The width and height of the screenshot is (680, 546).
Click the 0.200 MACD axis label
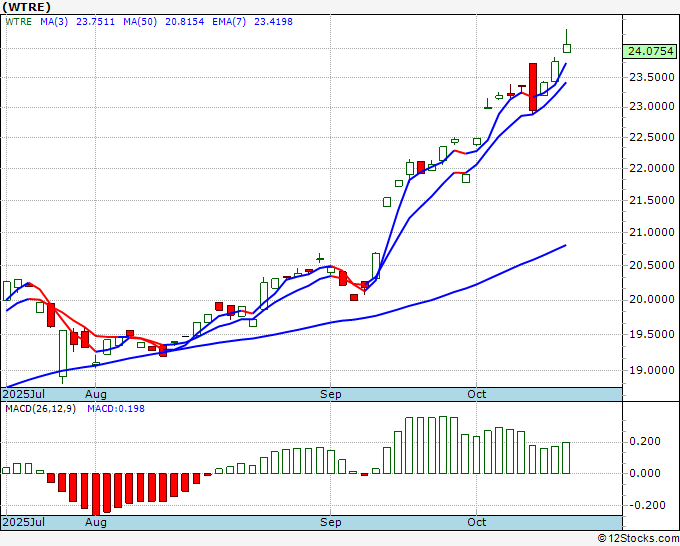click(x=646, y=441)
